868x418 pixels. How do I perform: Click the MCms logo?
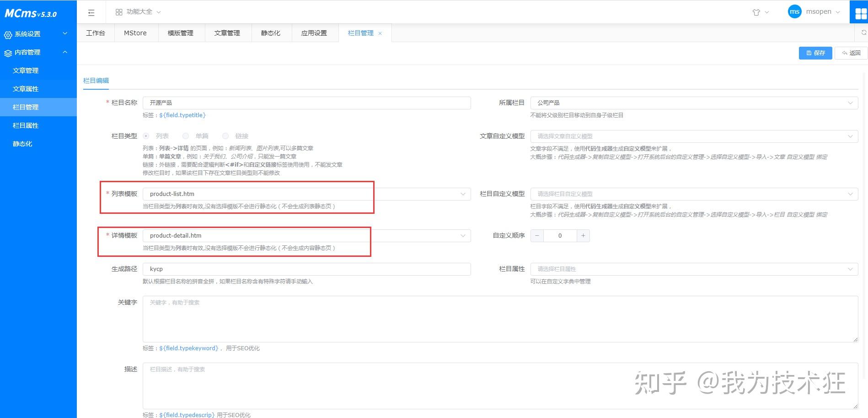(x=31, y=13)
